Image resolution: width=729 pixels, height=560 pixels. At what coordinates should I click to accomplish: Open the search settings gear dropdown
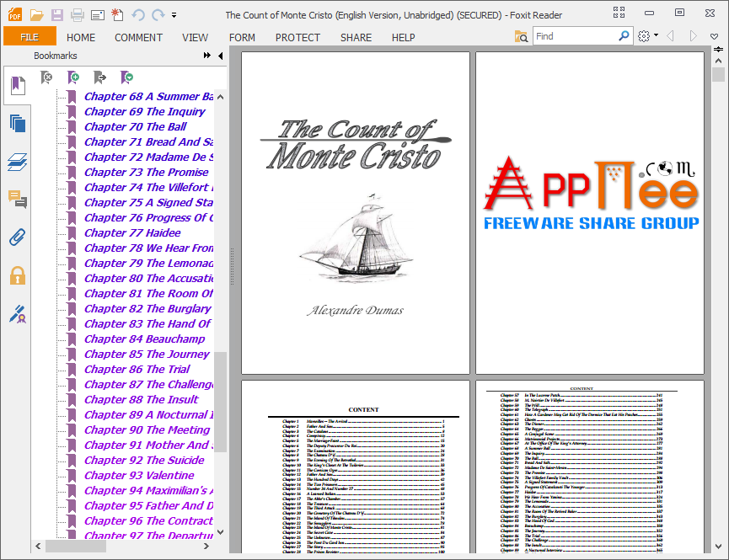[647, 35]
